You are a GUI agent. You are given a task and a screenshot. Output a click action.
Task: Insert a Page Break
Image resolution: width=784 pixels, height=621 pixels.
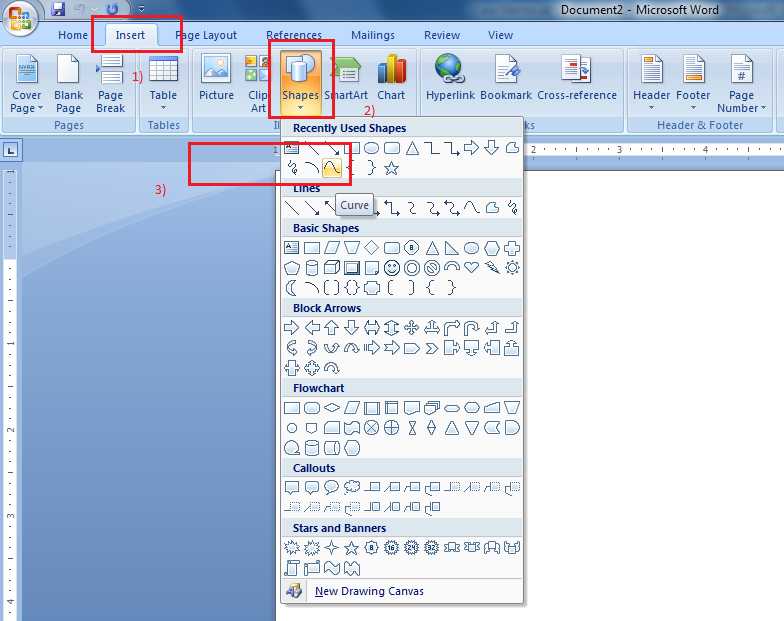click(110, 84)
